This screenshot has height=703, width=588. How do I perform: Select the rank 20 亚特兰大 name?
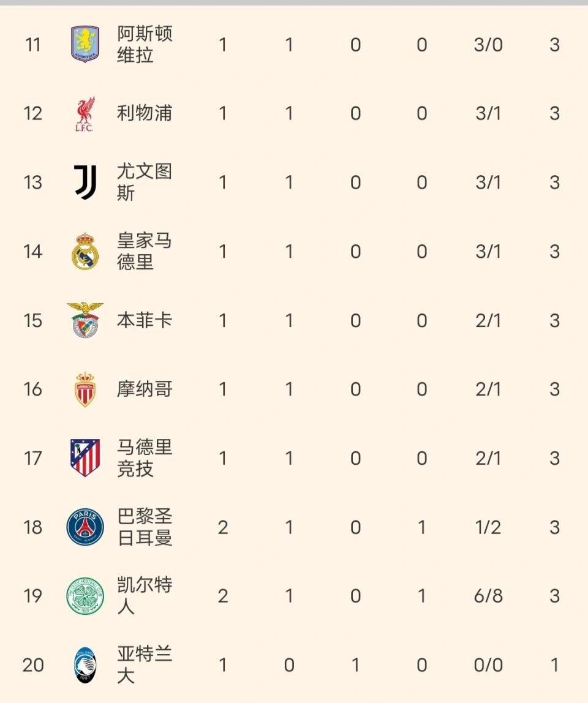[x=145, y=665]
